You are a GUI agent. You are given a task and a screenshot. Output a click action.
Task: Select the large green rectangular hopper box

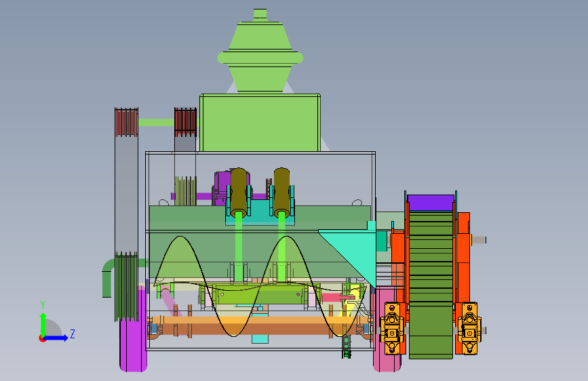click(260, 123)
